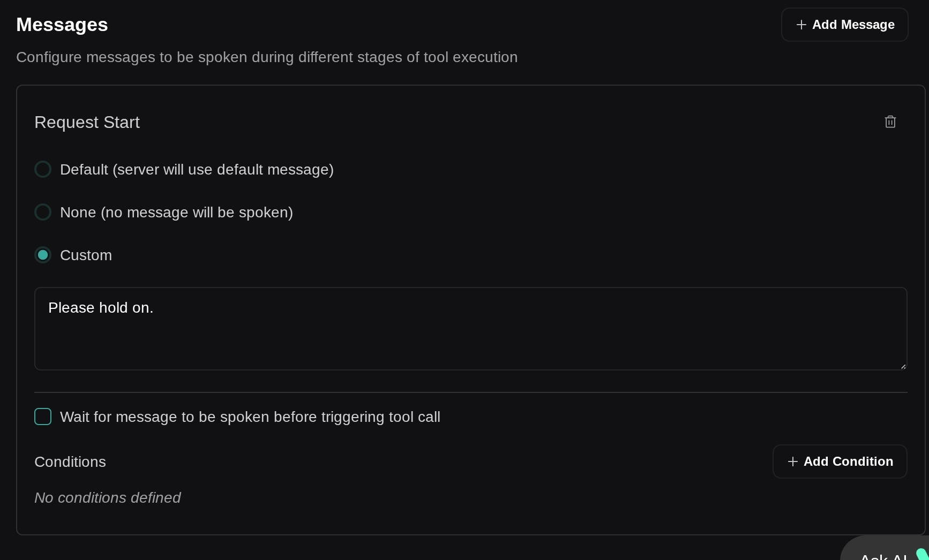Click the plus icon beside Add Message

(x=801, y=25)
